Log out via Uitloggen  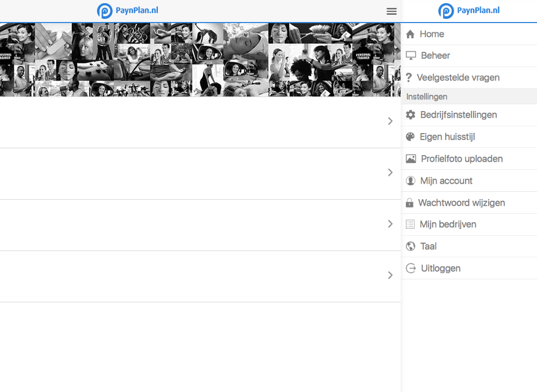(469, 268)
